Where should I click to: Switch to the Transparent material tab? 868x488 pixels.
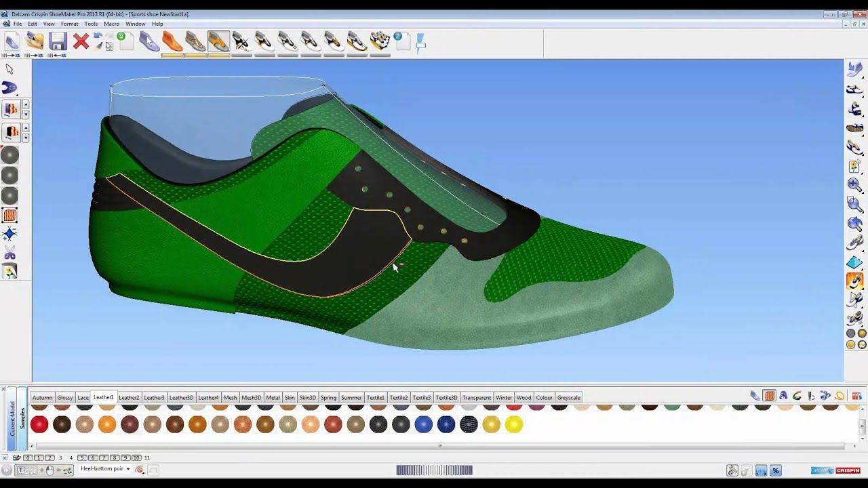click(477, 398)
